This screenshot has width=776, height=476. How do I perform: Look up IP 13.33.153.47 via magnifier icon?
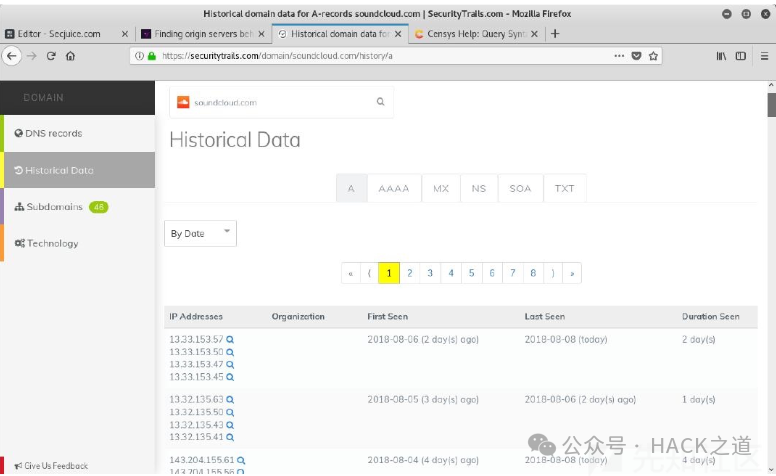230,365
